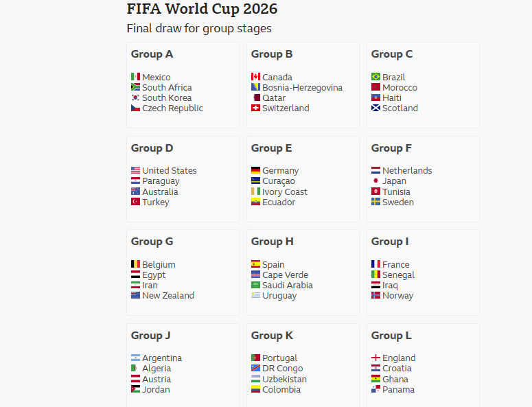
Task: Click the Germany flag icon
Action: [255, 171]
